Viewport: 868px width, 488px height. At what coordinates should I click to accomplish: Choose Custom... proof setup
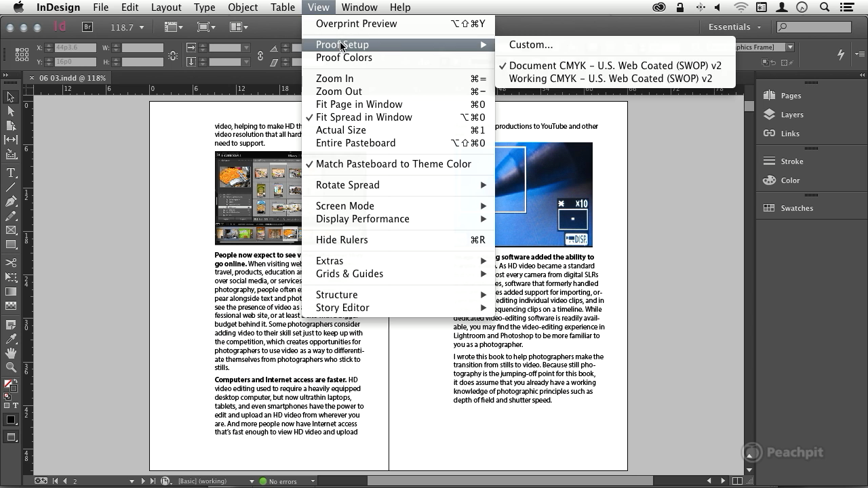point(615,45)
